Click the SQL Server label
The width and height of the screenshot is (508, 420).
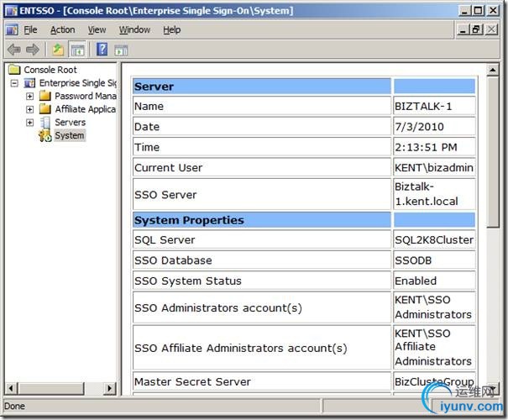click(165, 240)
